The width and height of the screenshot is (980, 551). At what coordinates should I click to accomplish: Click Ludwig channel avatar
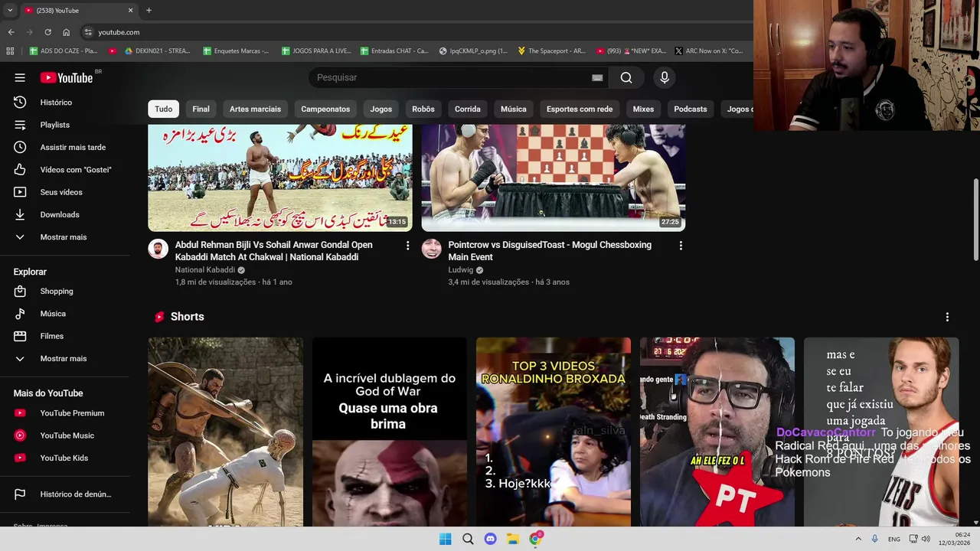(431, 248)
